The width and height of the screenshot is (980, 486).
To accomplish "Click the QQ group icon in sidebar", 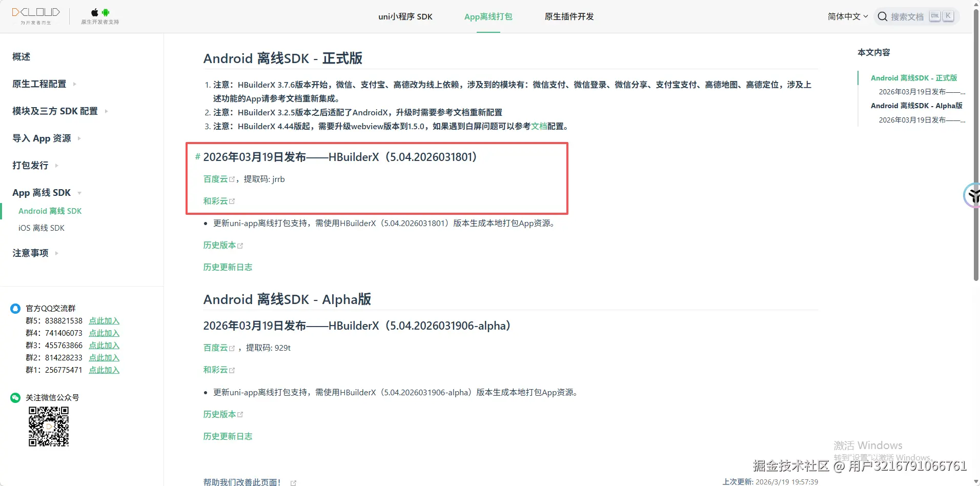I will pos(15,309).
